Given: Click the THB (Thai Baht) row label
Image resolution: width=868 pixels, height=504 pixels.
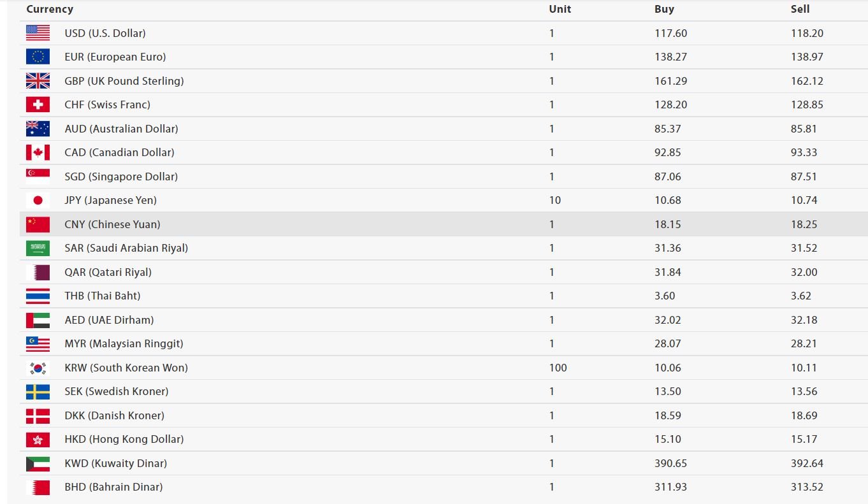Looking at the screenshot, I should 103,296.
